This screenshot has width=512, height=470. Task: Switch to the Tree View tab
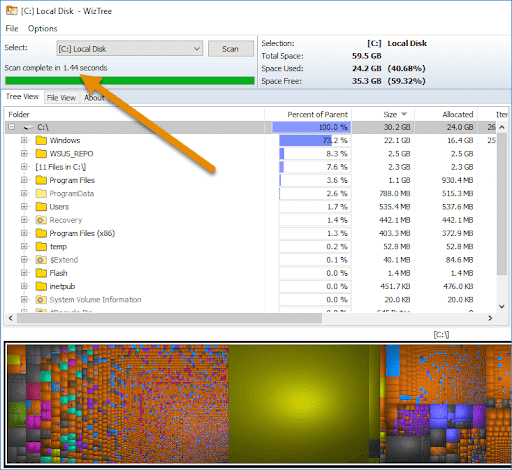(23, 97)
